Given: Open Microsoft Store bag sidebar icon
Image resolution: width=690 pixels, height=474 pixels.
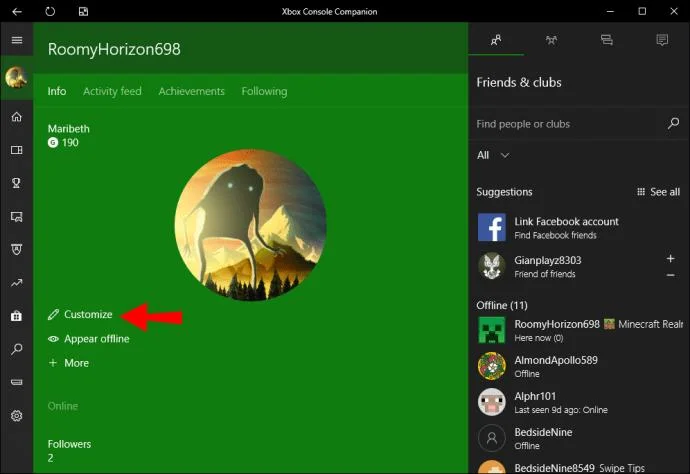Looking at the screenshot, I should tap(17, 316).
